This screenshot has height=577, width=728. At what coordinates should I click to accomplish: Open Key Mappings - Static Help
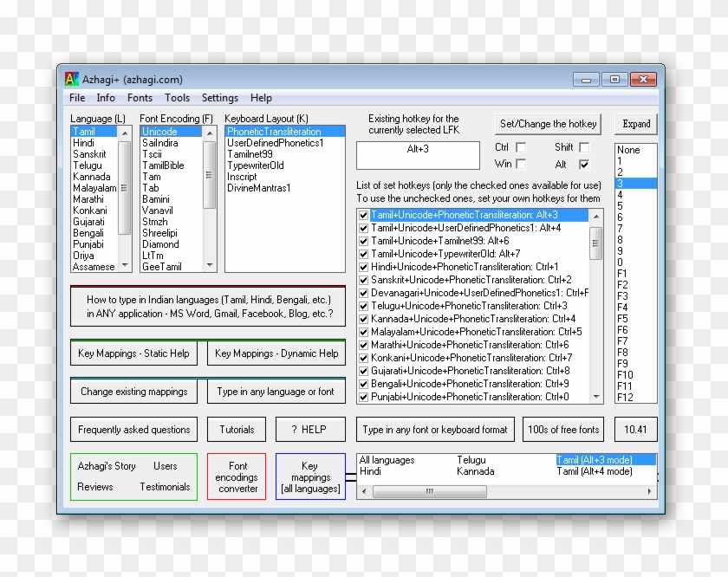133,353
